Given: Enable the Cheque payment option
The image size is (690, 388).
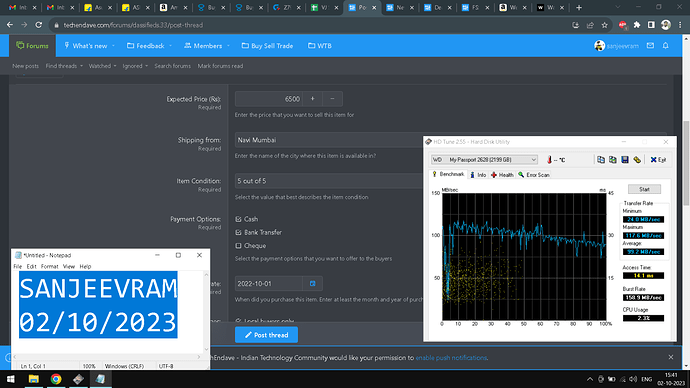Looking at the screenshot, I should point(239,245).
